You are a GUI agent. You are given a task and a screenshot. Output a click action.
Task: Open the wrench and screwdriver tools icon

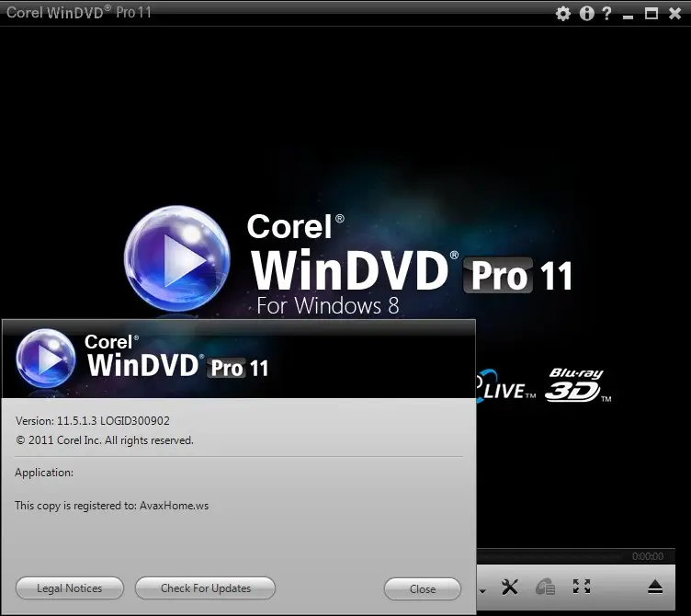tap(509, 587)
